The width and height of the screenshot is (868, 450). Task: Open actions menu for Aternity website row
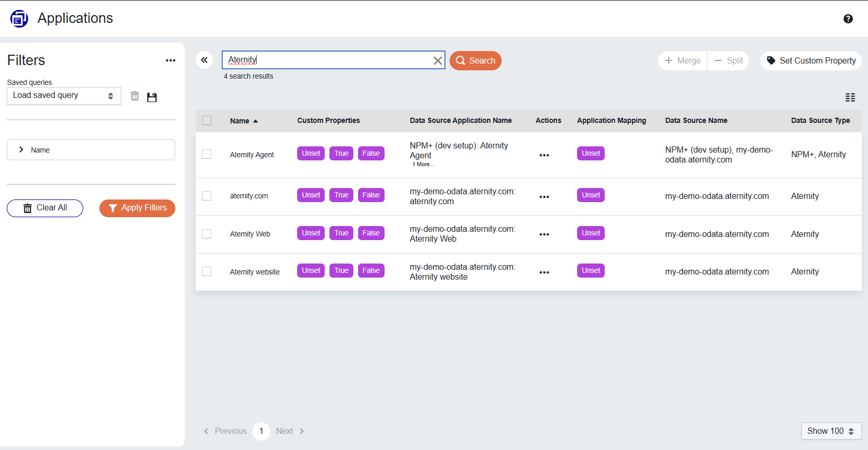point(544,272)
